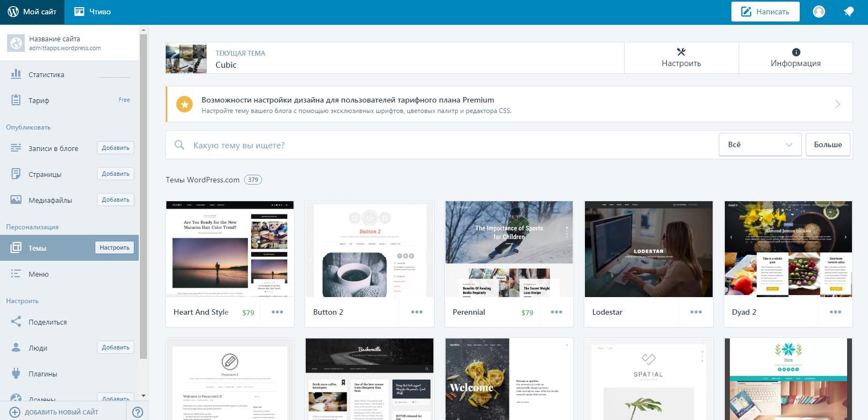The image size is (868, 420).
Task: Open more options for Heart And Style theme
Action: tap(277, 312)
